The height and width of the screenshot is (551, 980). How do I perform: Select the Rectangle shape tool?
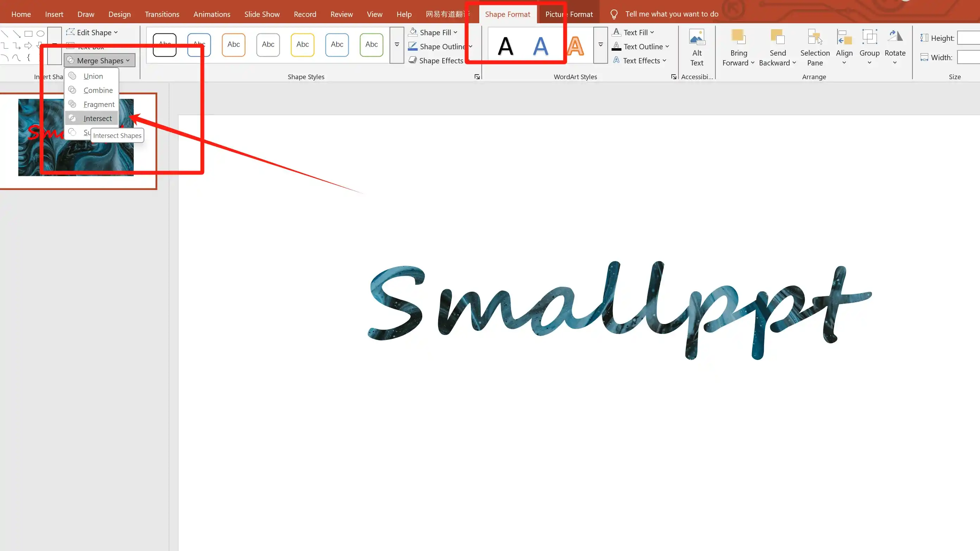coord(29,33)
